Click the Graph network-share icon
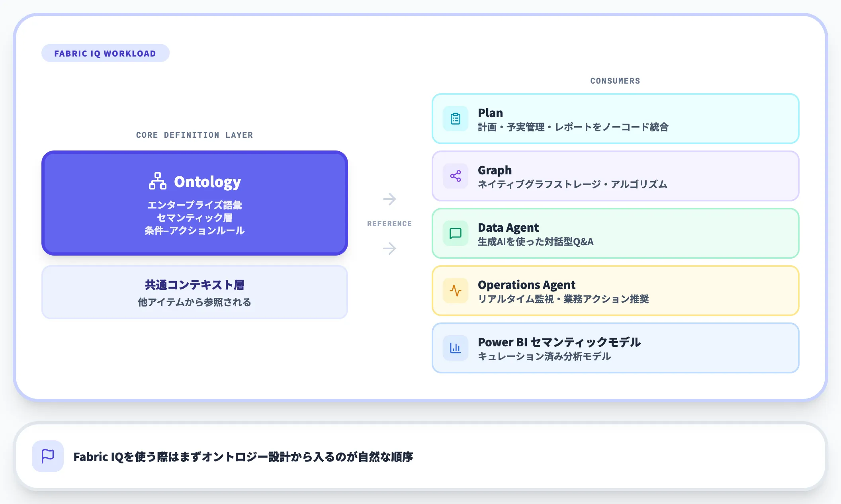Screen dimensions: 841x504 point(455,176)
